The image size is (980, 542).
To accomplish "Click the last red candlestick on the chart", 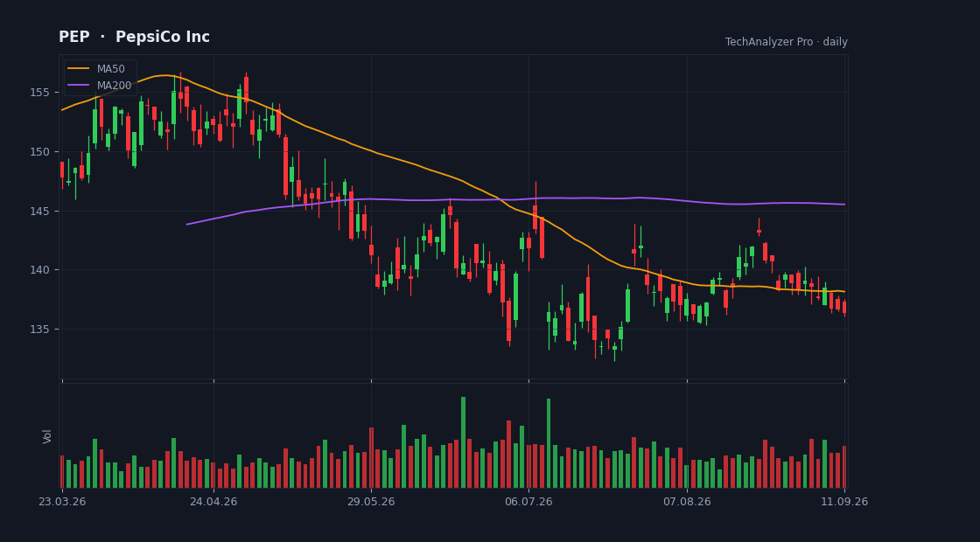I will tap(844, 307).
